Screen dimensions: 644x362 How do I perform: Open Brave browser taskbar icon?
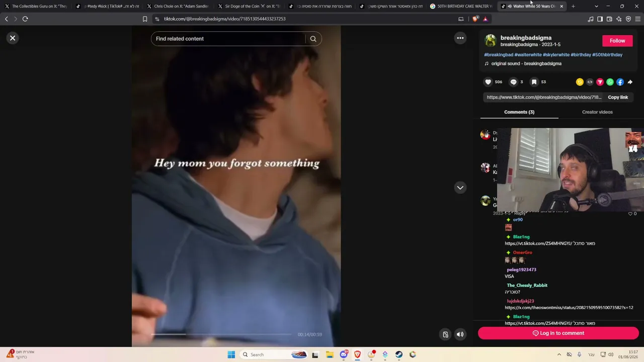pos(357,354)
